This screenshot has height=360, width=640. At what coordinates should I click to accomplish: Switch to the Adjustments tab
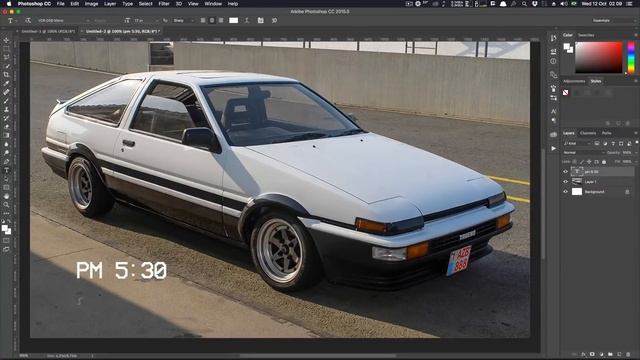point(574,81)
